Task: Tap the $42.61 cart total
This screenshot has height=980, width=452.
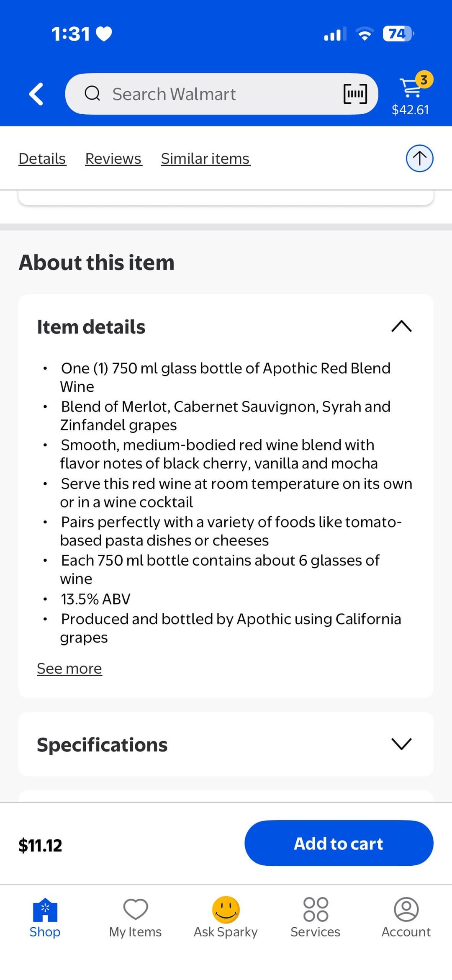Action: pos(410,110)
